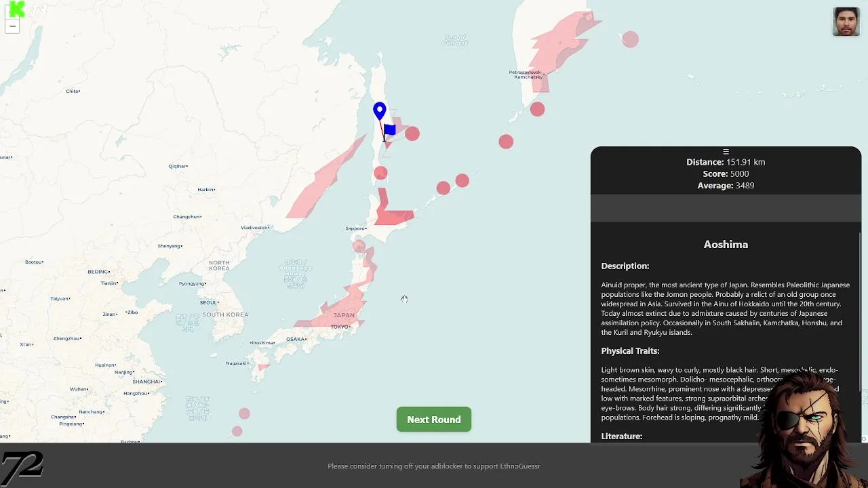Click the Aoshima title heading
This screenshot has width=868, height=488.
coord(726,245)
